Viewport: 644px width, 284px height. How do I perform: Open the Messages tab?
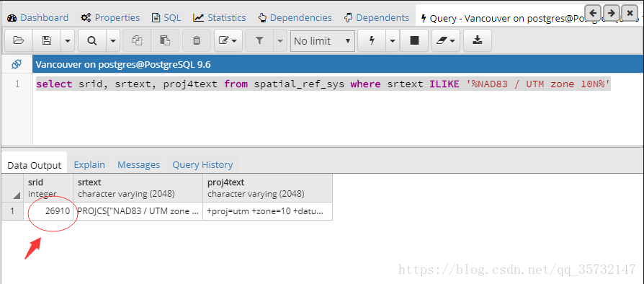tap(138, 165)
